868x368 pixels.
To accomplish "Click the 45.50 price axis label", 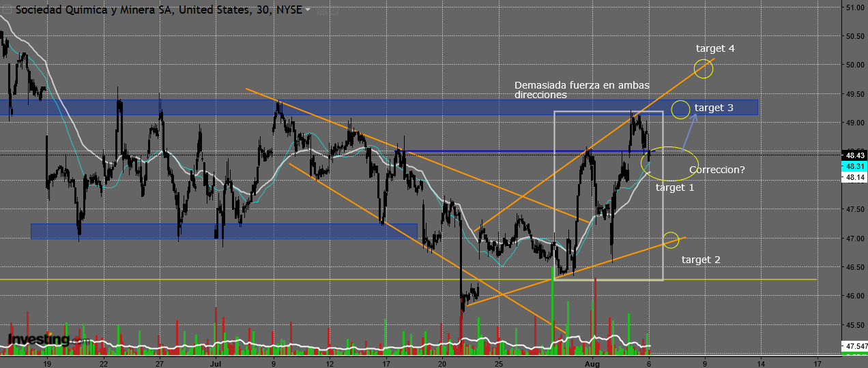I will tap(855, 325).
